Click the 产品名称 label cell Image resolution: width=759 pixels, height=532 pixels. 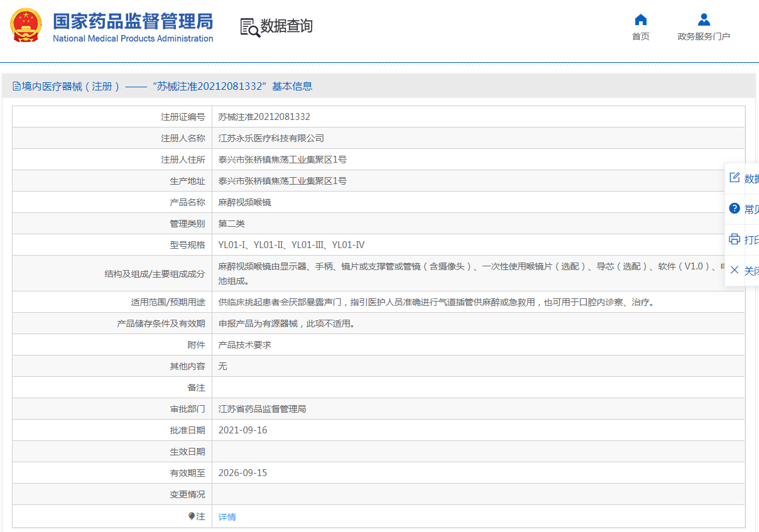(x=112, y=202)
